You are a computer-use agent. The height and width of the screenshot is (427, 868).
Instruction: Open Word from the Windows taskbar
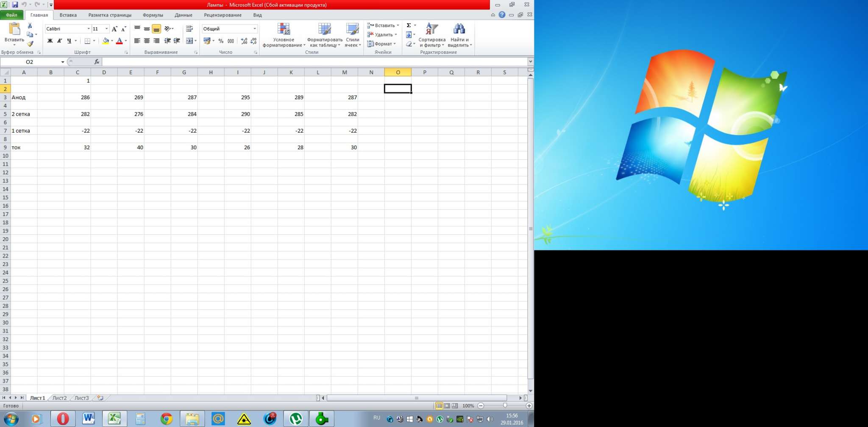[89, 419]
